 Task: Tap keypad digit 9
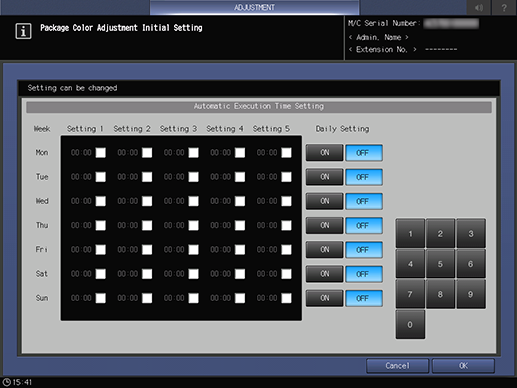coord(471,294)
